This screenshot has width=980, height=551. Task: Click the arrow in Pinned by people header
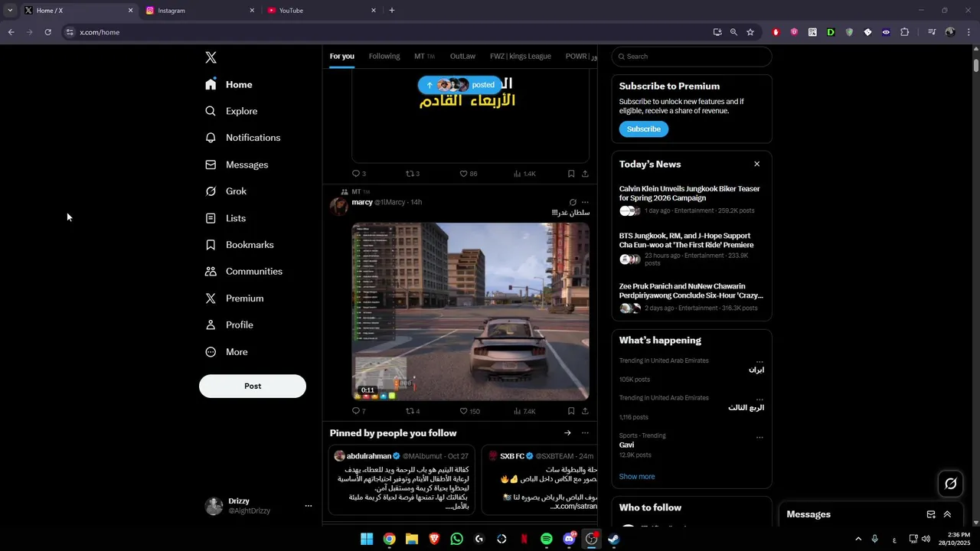click(x=567, y=433)
